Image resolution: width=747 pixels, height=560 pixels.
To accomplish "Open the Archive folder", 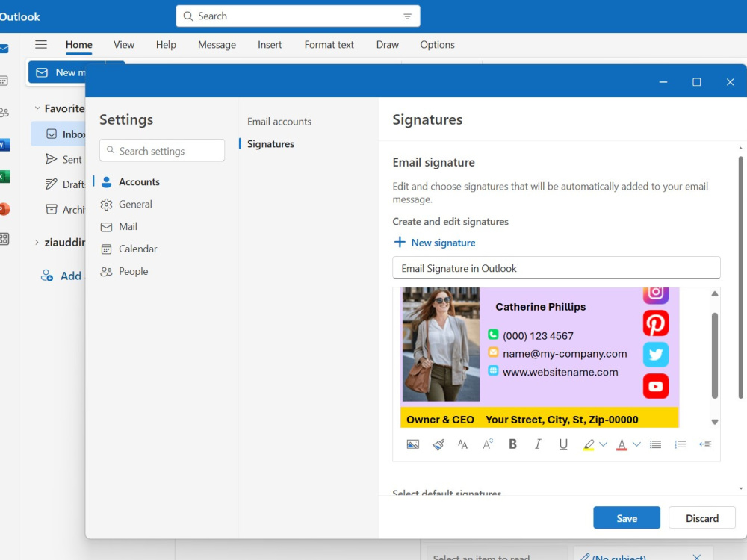I will (65, 210).
